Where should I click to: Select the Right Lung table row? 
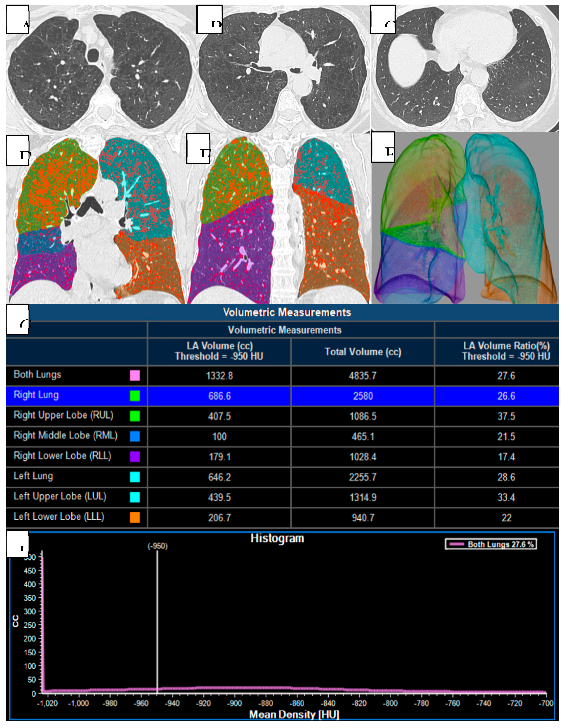pyautogui.click(x=36, y=395)
